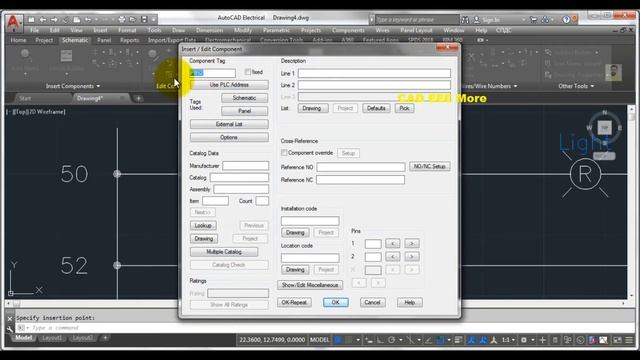Enable the fixed checkbox beside Component Tag

(248, 72)
